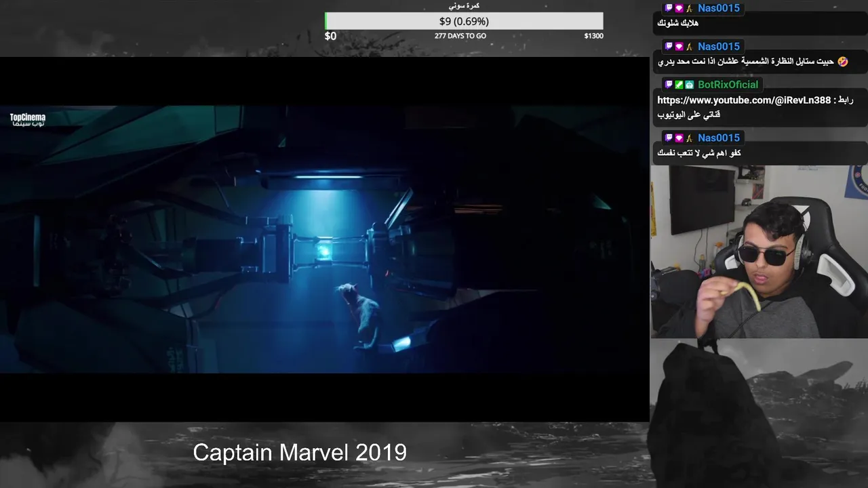Select Nas0015 username above 'كفو اهم شي'
The width and height of the screenshot is (868, 488).
(x=719, y=138)
